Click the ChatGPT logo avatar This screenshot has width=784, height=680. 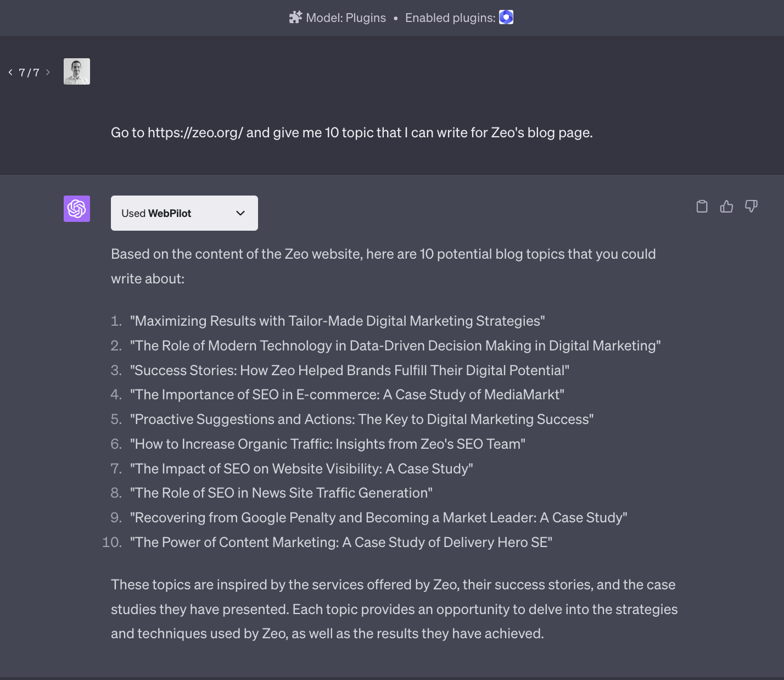tap(77, 209)
